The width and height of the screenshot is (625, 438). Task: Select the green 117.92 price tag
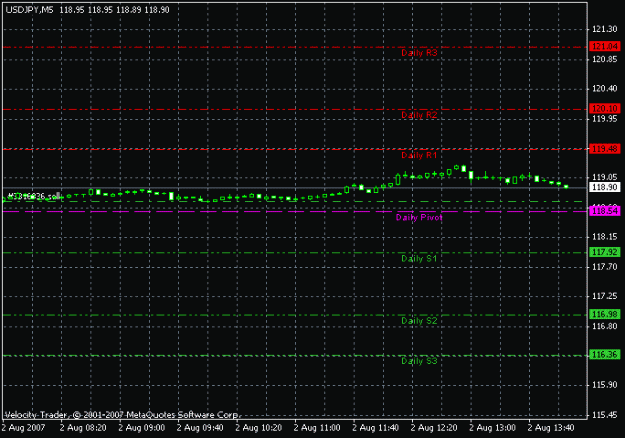click(x=605, y=252)
